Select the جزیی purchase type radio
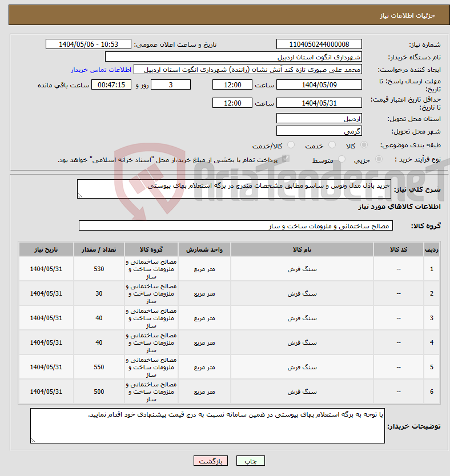 click(379, 159)
